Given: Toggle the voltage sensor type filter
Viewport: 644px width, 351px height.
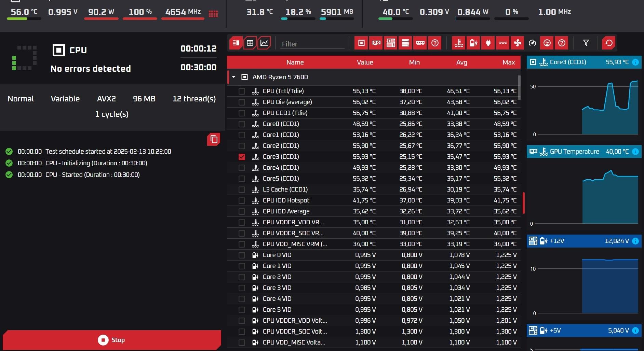Looking at the screenshot, I should pos(473,43).
